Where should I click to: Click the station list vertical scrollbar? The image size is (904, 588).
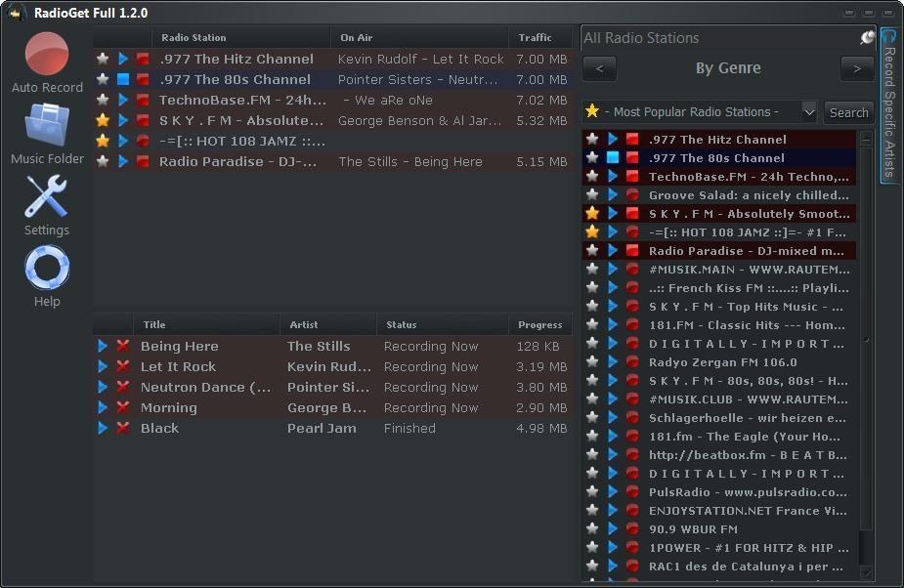click(x=866, y=342)
